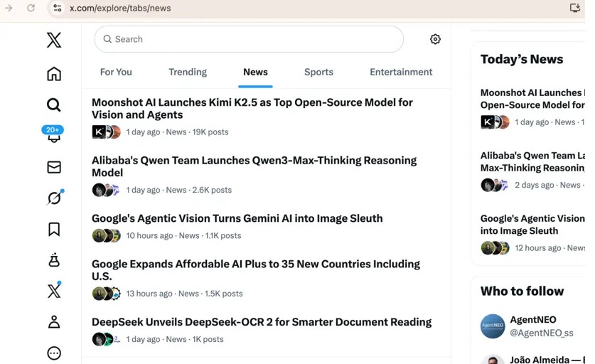The image size is (595, 364).
Task: Click the X logo in the sidebar
Action: (x=54, y=40)
